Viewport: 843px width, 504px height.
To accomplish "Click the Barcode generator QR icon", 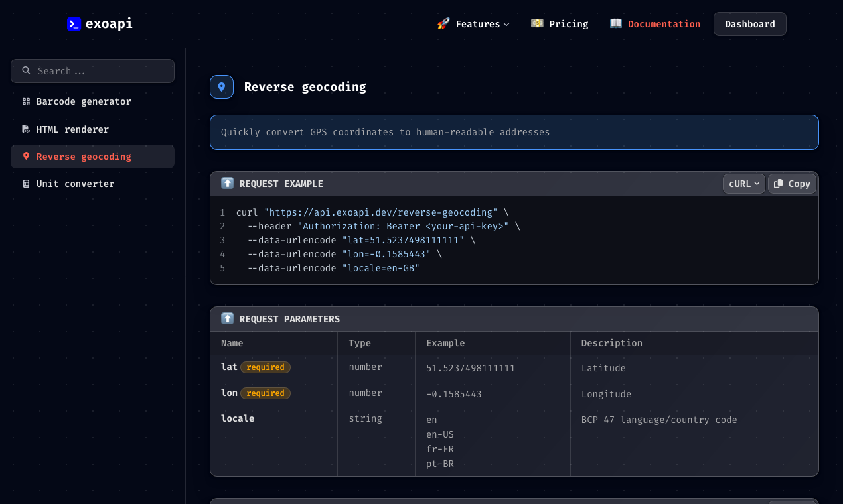I will pos(26,101).
